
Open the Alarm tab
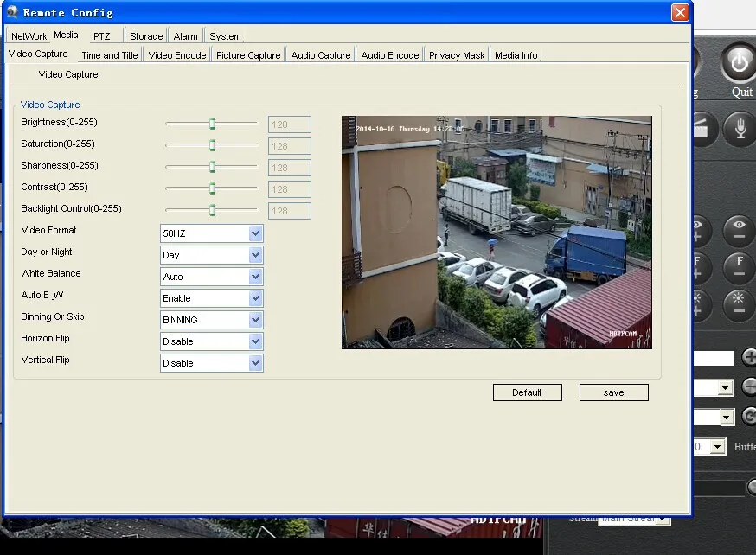coord(186,36)
